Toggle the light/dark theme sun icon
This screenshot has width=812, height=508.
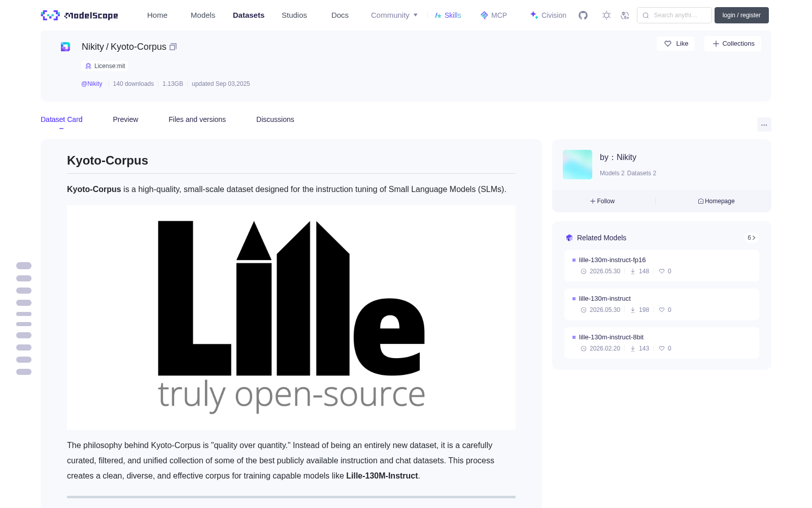click(x=606, y=15)
